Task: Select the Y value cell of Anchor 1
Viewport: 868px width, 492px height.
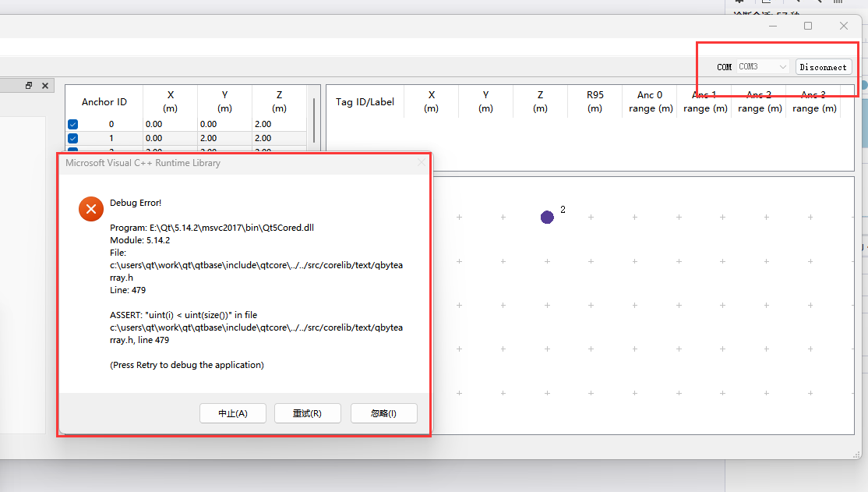Action: 224,138
